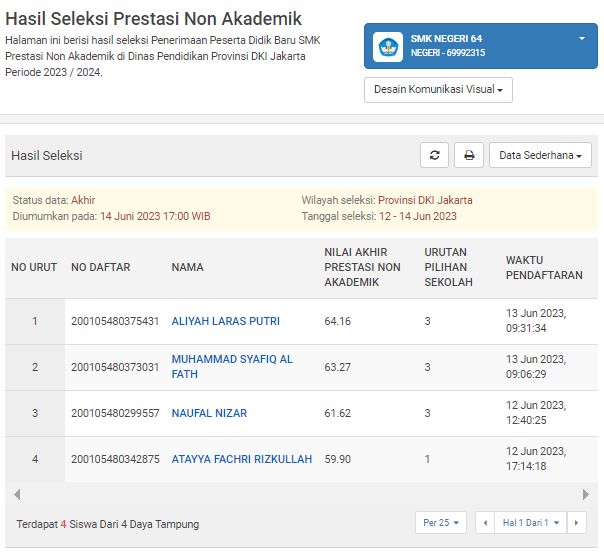
Task: Open the Per 25 rows dropdown
Action: click(x=441, y=523)
